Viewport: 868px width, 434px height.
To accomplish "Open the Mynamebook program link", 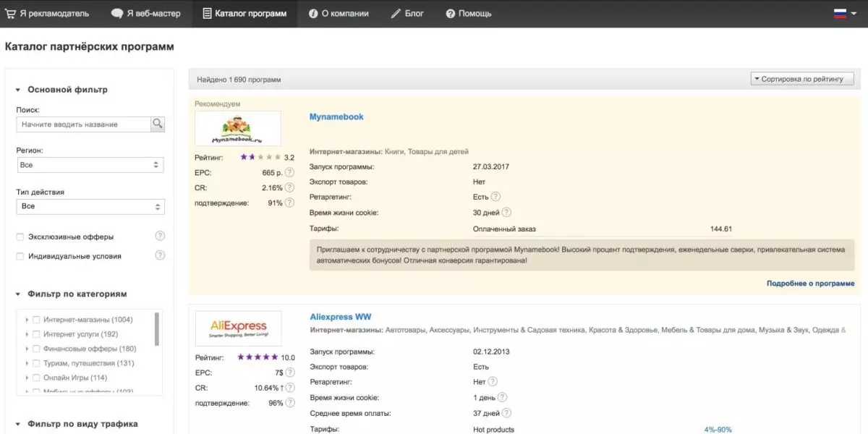I will [x=336, y=116].
